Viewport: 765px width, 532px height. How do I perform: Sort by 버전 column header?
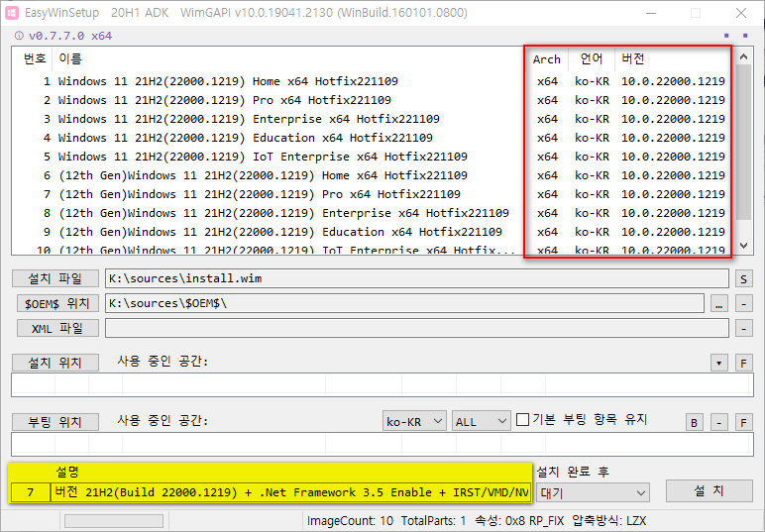point(672,59)
